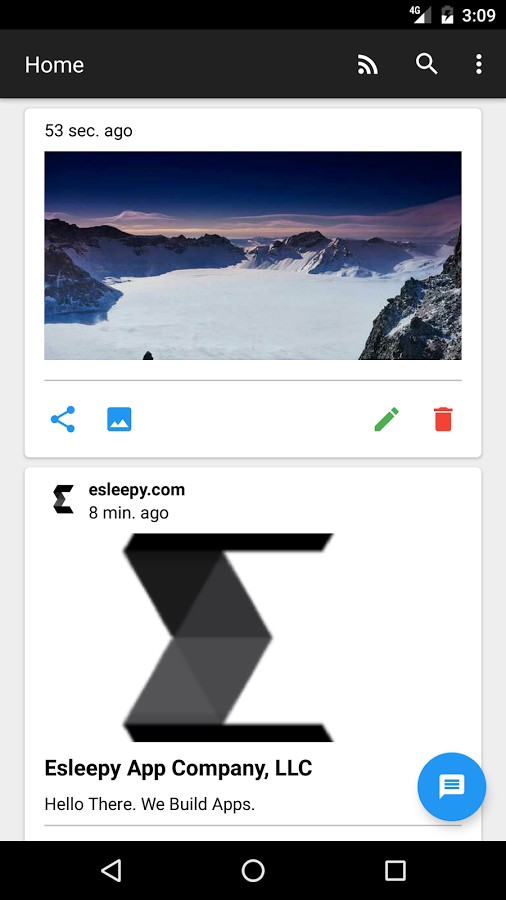Open the esleepy.com source link
The image size is (506, 900).
tap(137, 490)
